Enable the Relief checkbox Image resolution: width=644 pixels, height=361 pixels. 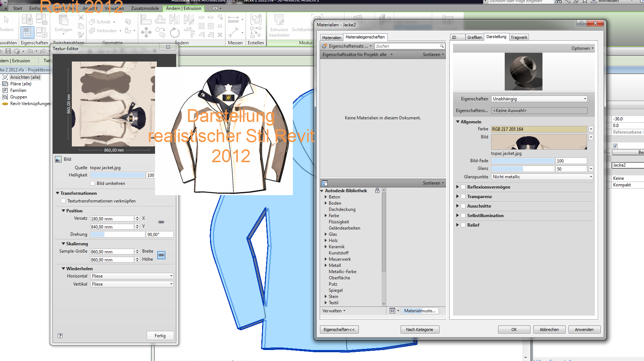point(463,225)
